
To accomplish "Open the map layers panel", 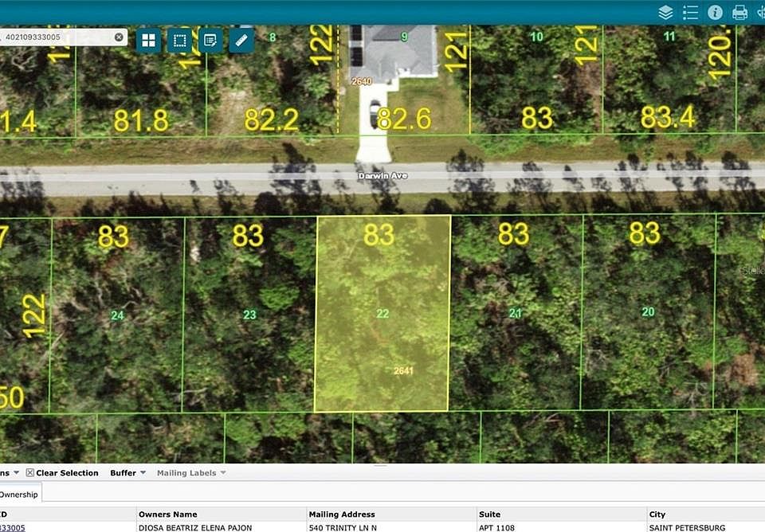I will point(665,12).
